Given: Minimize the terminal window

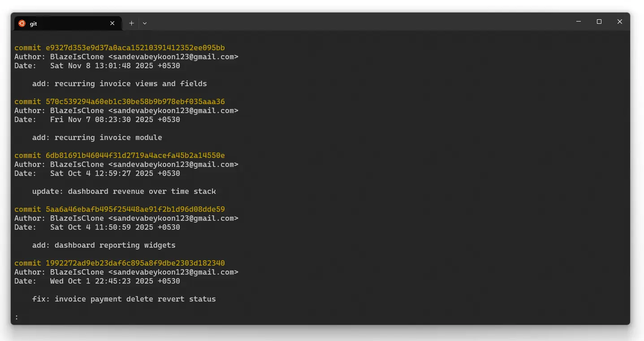Looking at the screenshot, I should [579, 22].
